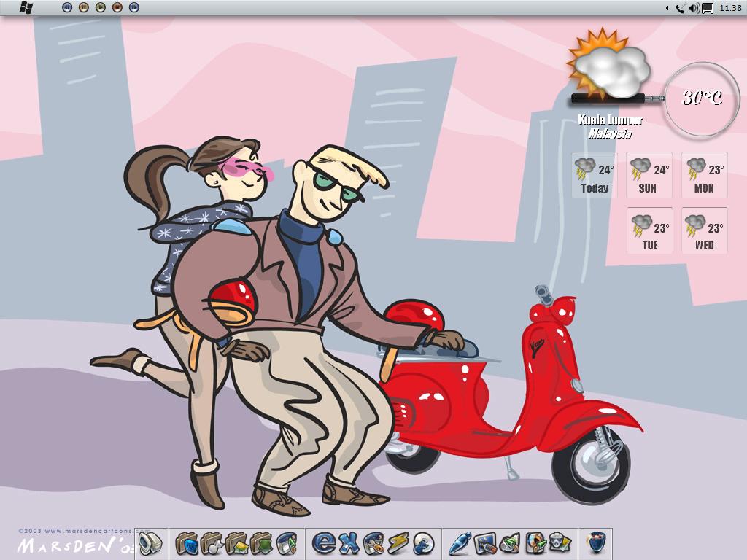Open the Windows Start menu logo
Screen dimensions: 747x560
26,8
